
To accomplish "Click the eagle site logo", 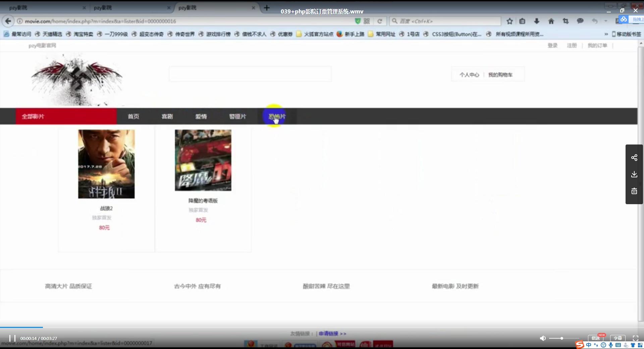I will (77, 80).
